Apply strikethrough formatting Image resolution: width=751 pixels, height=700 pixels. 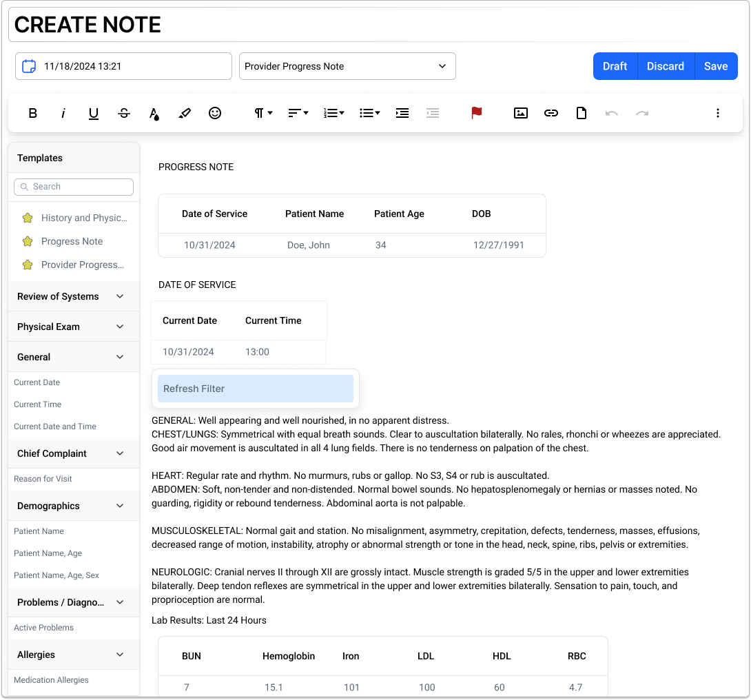click(x=124, y=113)
